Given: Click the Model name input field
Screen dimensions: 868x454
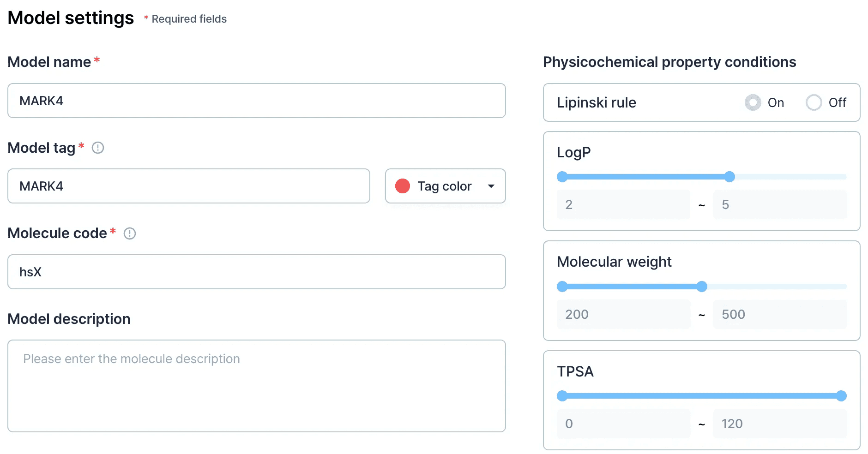Looking at the screenshot, I should pos(257,101).
